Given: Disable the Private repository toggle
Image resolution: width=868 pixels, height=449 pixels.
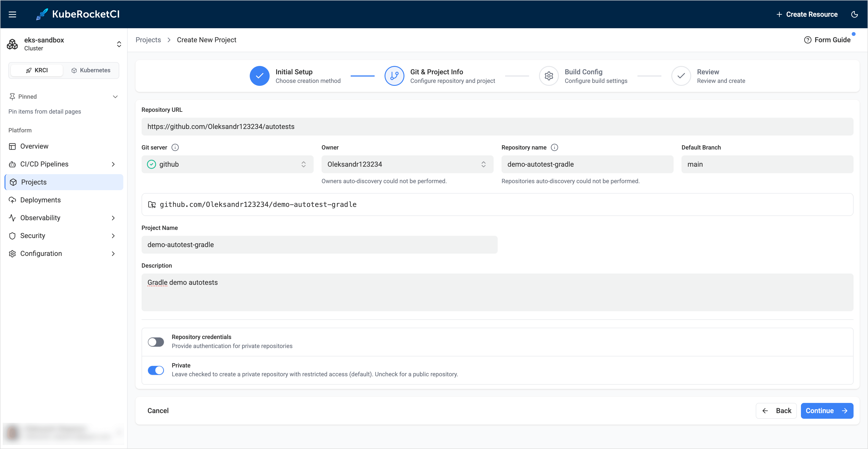Looking at the screenshot, I should pyautogui.click(x=156, y=370).
